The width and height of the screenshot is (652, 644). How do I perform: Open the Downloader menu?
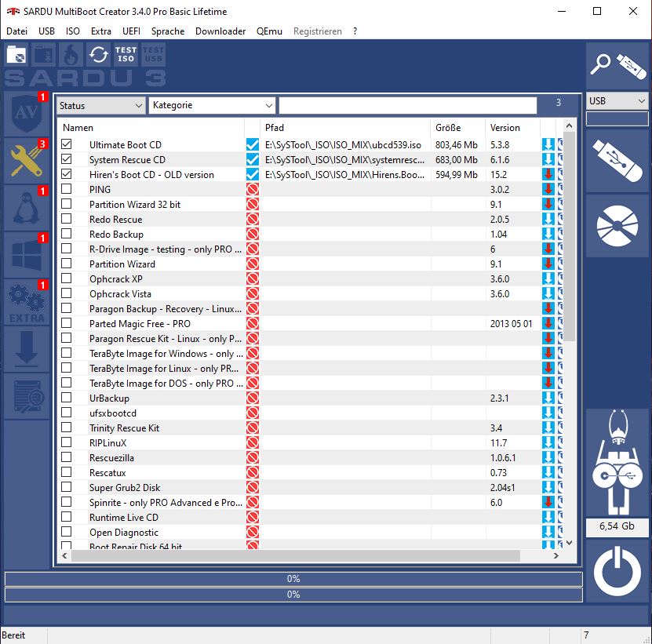(220, 31)
